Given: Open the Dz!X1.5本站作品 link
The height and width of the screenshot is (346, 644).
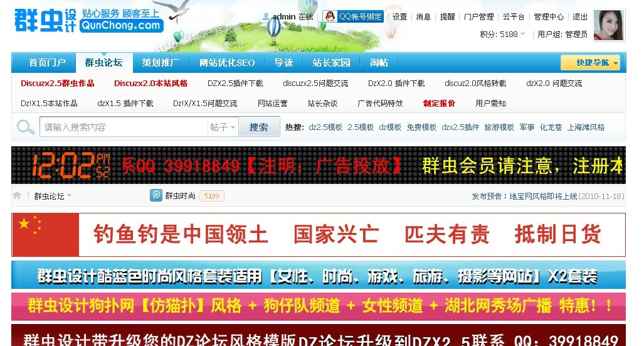Looking at the screenshot, I should [x=49, y=103].
